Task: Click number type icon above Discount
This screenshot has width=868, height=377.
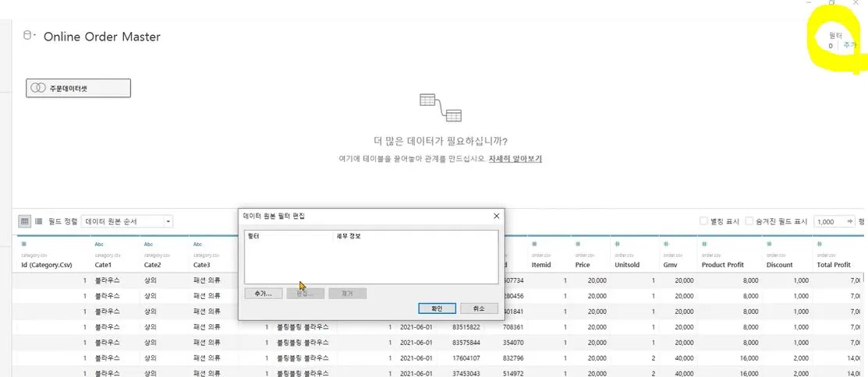Action: tap(770, 244)
